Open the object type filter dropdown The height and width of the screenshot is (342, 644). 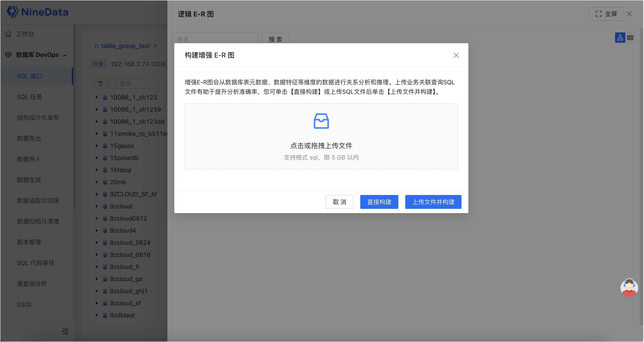click(104, 83)
